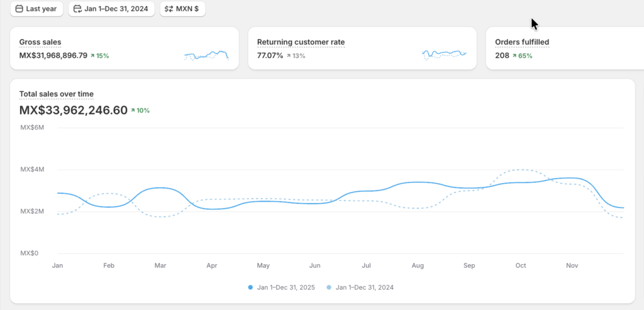The image size is (644, 310).
Task: Click the 13% returning customer trend arrow
Action: coord(289,56)
